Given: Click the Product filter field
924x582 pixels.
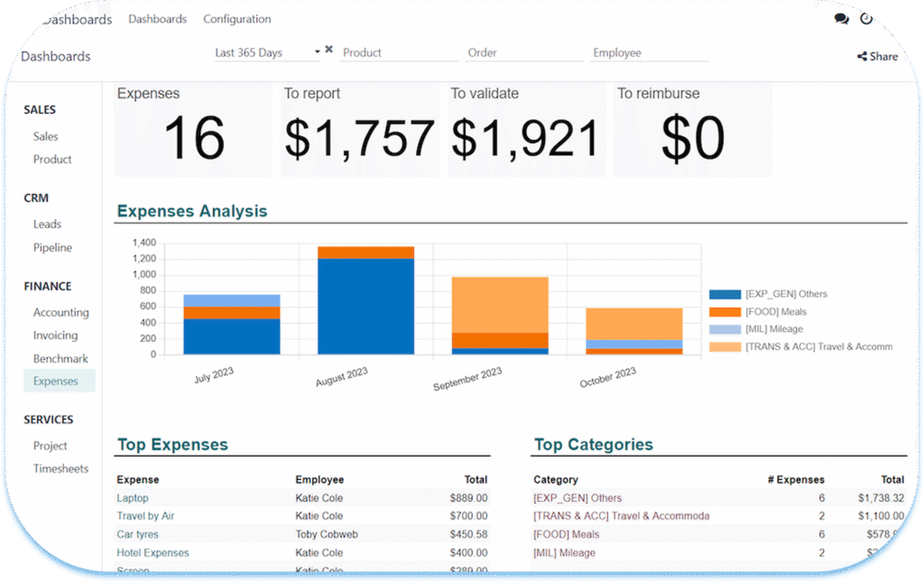Looking at the screenshot, I should pos(397,53).
